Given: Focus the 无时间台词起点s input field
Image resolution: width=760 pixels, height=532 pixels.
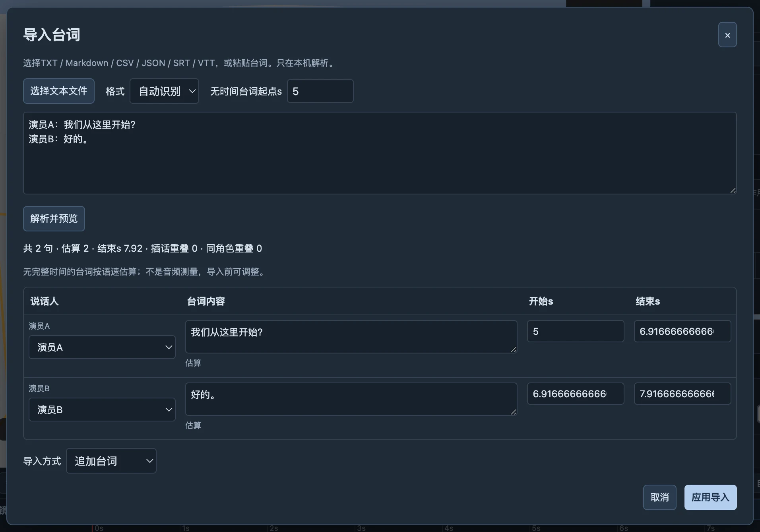Looking at the screenshot, I should (x=320, y=91).
